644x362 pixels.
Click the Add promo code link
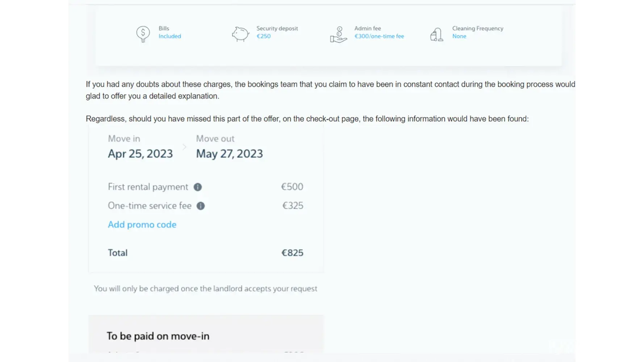click(142, 225)
